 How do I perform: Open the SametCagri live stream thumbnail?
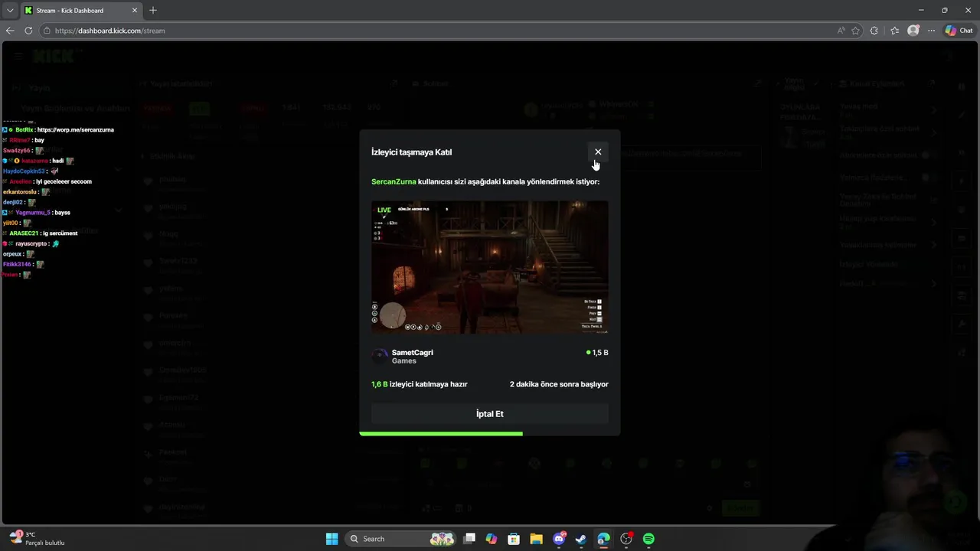490,267
